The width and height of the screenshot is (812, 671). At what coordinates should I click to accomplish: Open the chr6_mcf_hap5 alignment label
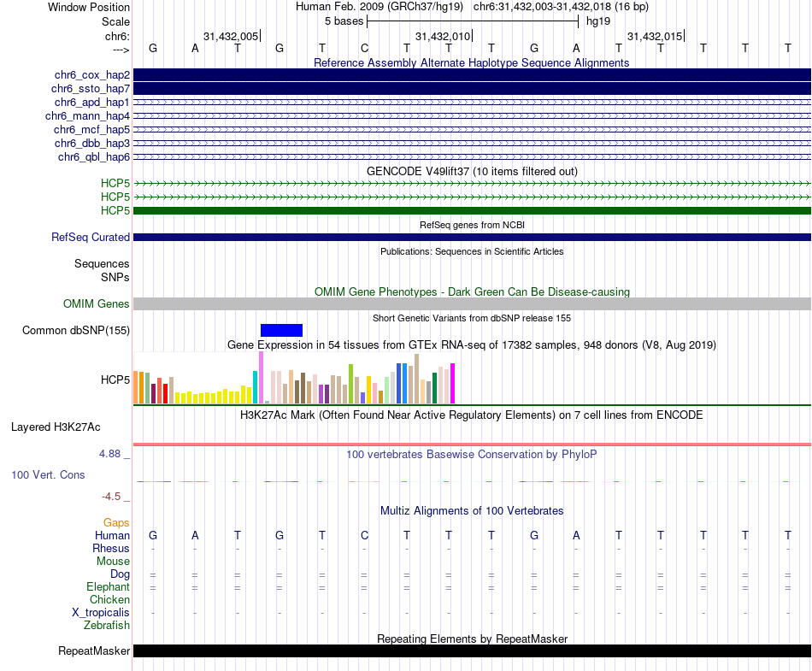(91, 129)
